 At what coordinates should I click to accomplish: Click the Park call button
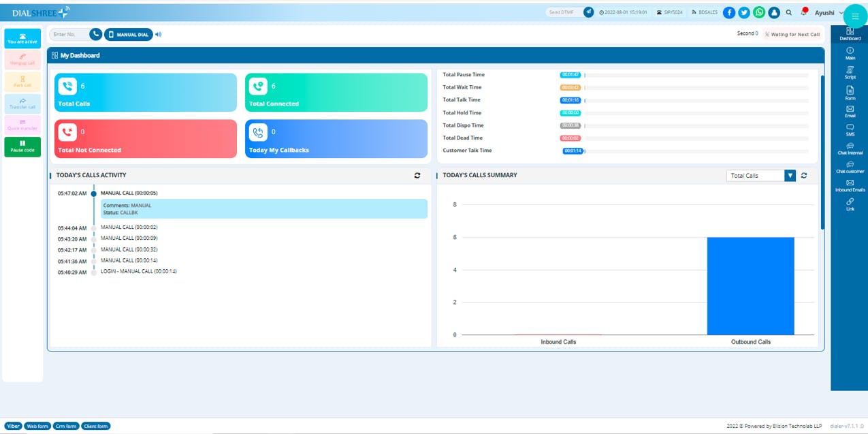point(22,82)
